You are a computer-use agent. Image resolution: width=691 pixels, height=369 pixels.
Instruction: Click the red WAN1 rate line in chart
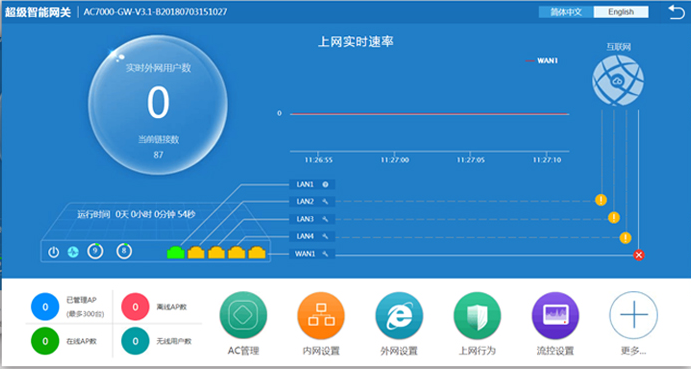pos(429,114)
